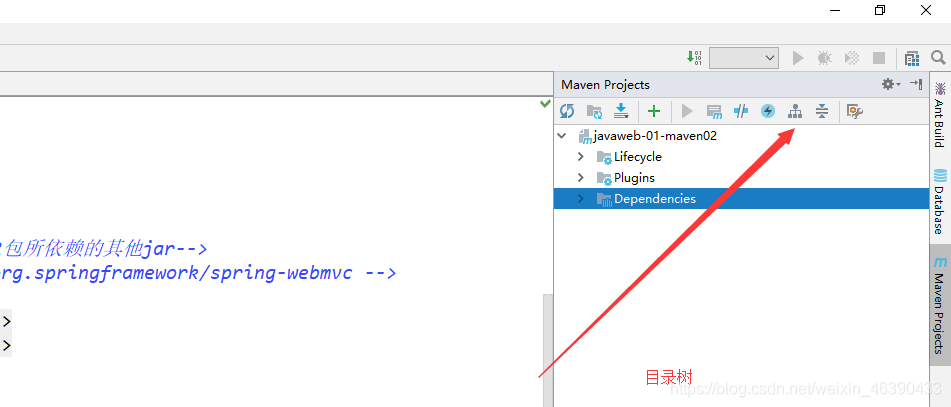Screen dimensions: 951x407
Task: Open Maven settings wrench icon
Action: pos(855,111)
